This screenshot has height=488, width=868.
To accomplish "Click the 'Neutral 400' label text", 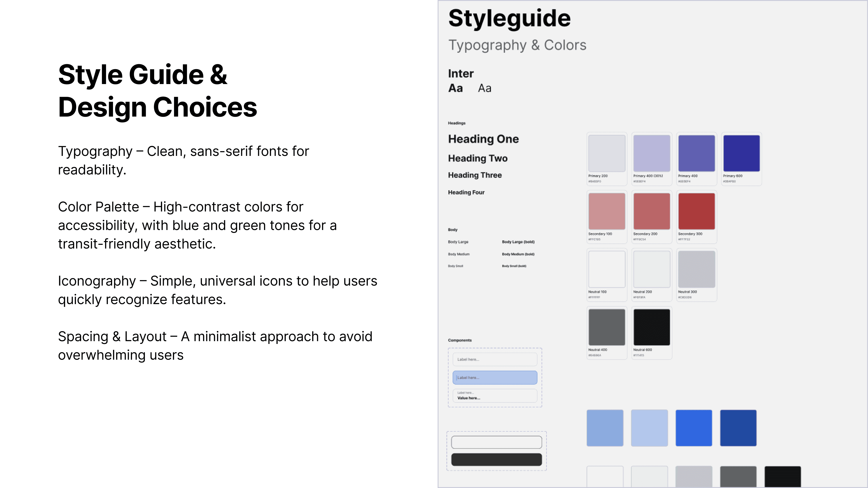I will [597, 350].
